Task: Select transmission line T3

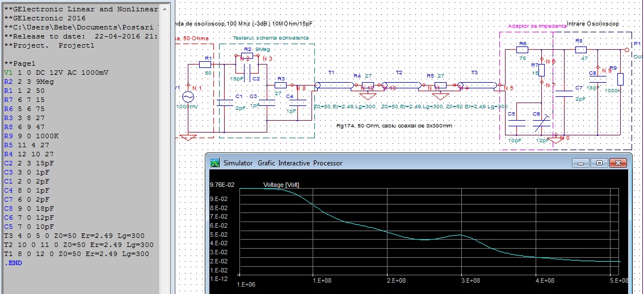Action: click(x=477, y=86)
